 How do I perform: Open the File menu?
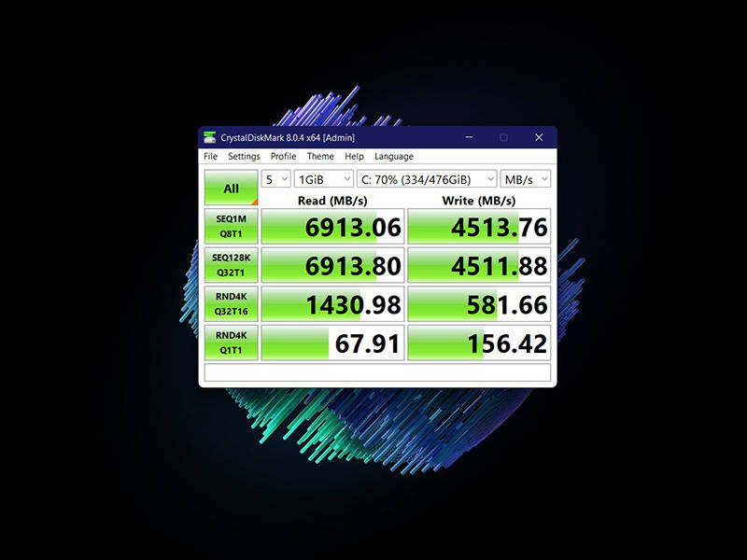coord(210,157)
